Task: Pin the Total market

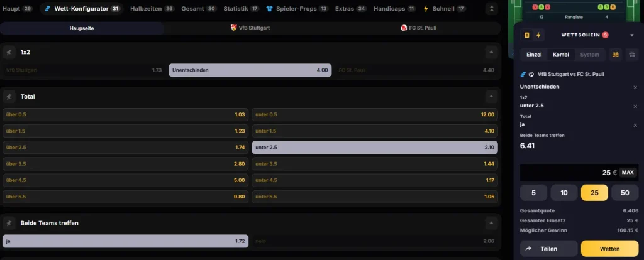Action: (x=9, y=97)
